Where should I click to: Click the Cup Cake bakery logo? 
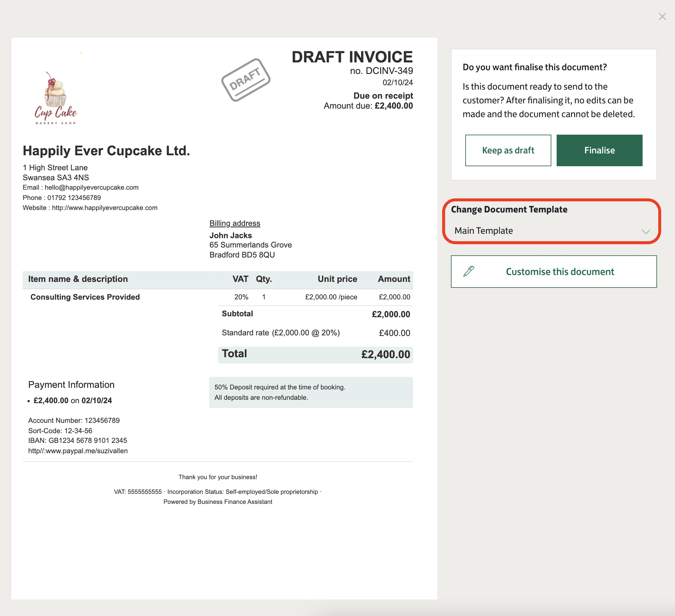[x=56, y=98]
